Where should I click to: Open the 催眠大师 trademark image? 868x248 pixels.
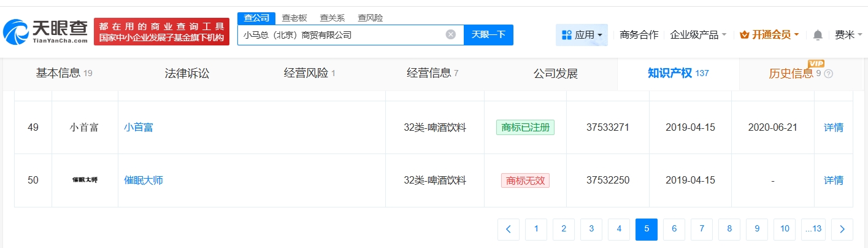click(85, 180)
